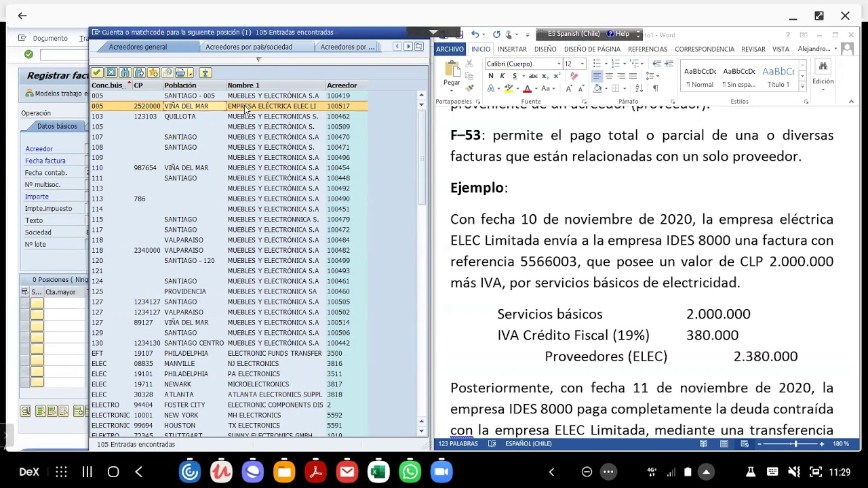Increase indent in Word's Párrafo group
Image resolution: width=868 pixels, height=488 pixels.
pos(669,64)
